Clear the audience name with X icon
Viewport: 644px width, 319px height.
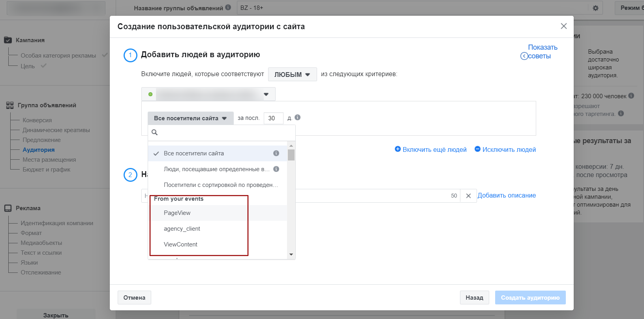[x=468, y=196]
